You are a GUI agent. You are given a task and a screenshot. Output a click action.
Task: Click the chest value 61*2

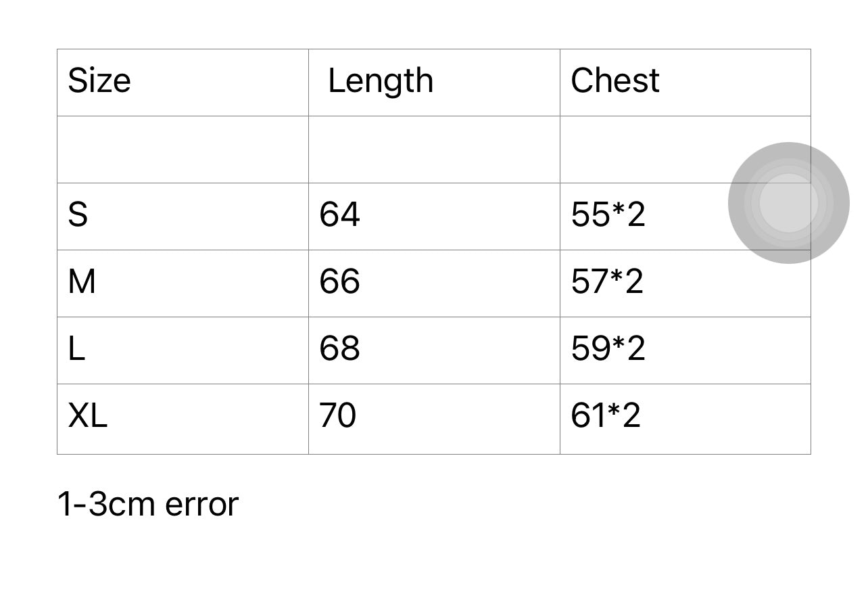point(606,416)
